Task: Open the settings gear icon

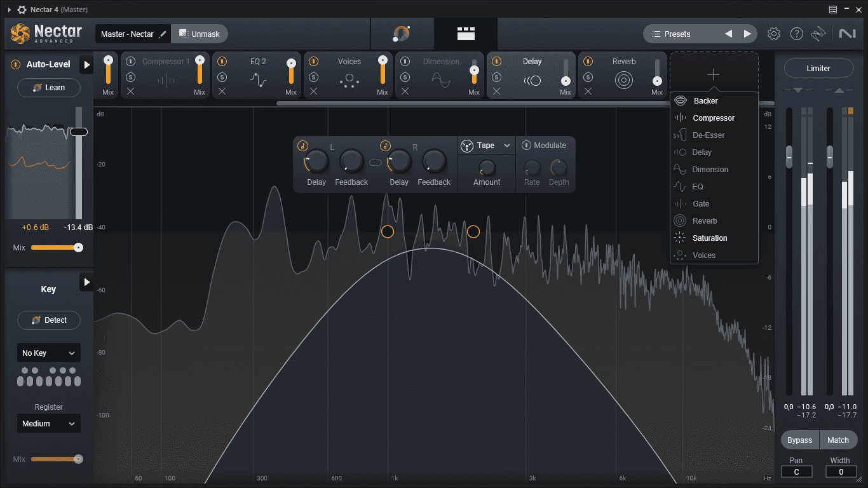Action: pyautogui.click(x=773, y=34)
